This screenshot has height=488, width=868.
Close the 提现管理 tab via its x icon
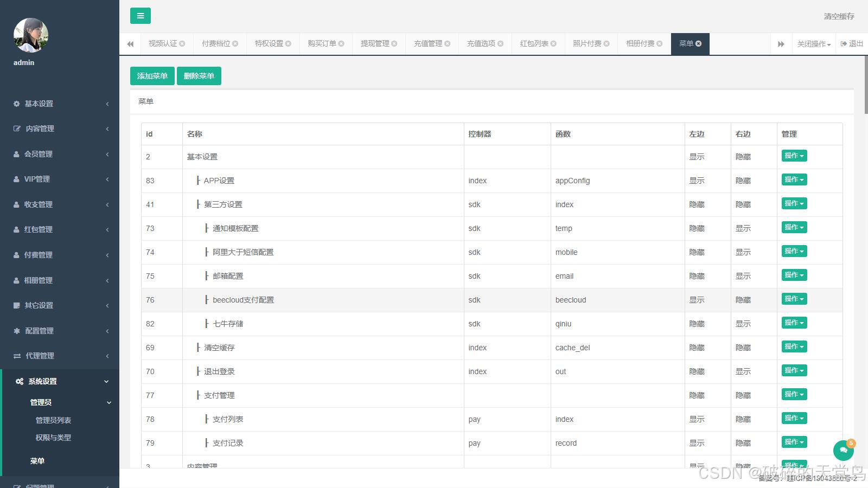click(394, 44)
